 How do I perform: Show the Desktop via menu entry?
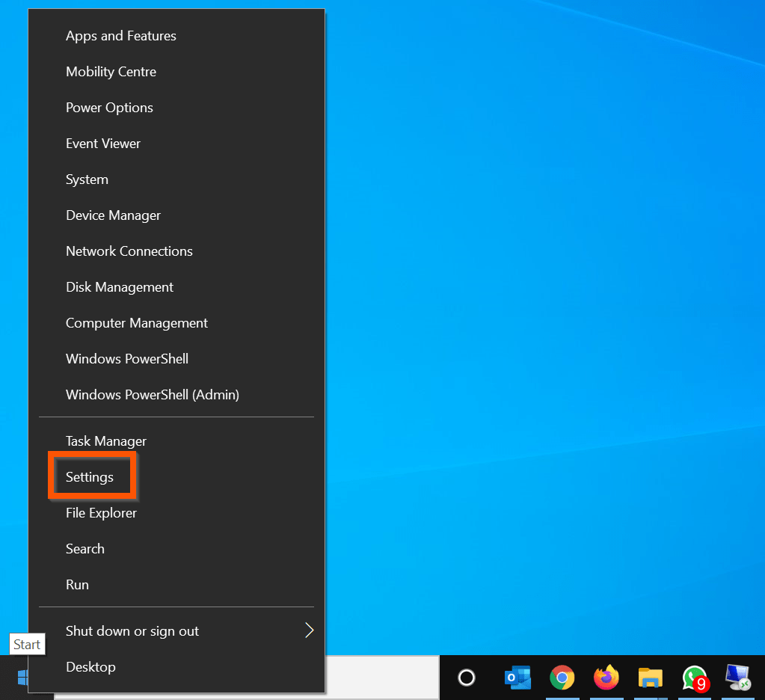(176, 667)
